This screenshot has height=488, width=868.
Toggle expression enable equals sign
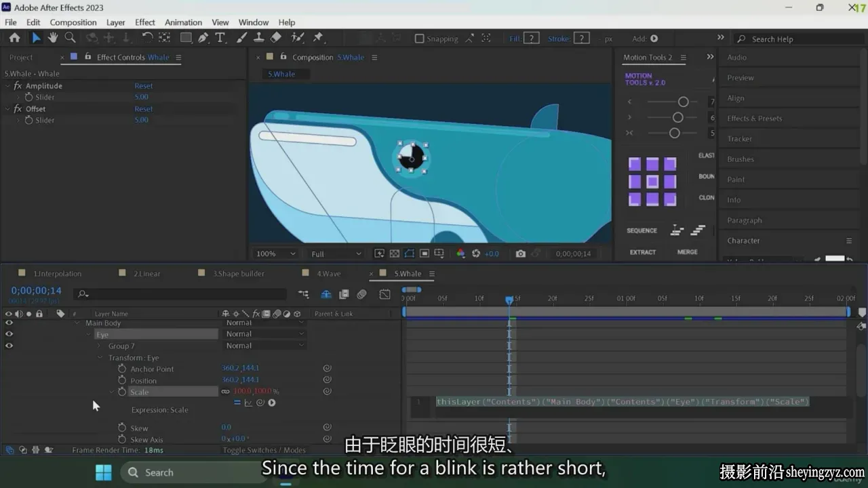click(x=237, y=403)
